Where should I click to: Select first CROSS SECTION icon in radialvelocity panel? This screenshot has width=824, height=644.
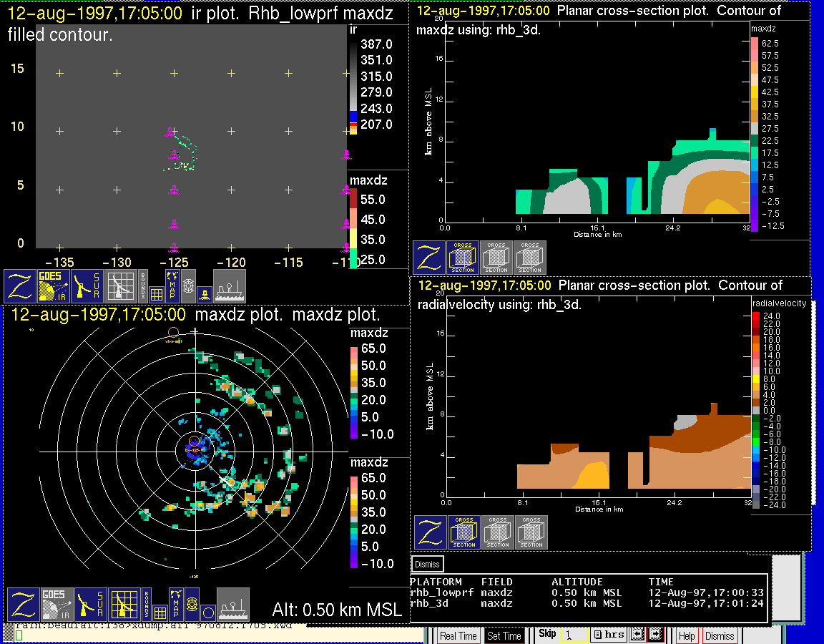pos(464,532)
